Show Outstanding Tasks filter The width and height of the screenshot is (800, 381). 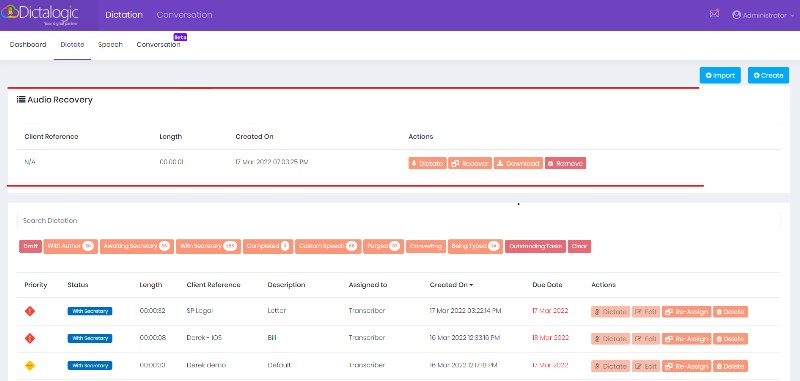click(x=535, y=246)
